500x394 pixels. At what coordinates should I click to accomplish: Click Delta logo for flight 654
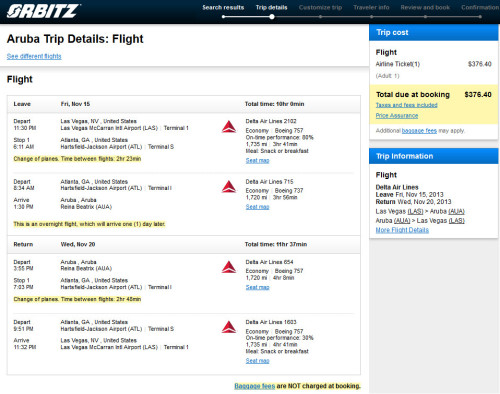coord(229,267)
